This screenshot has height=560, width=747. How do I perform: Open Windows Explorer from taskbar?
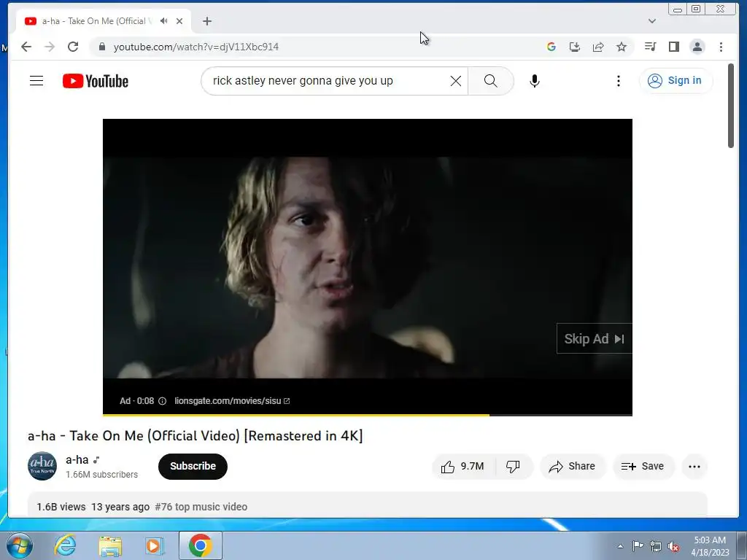tap(110, 545)
